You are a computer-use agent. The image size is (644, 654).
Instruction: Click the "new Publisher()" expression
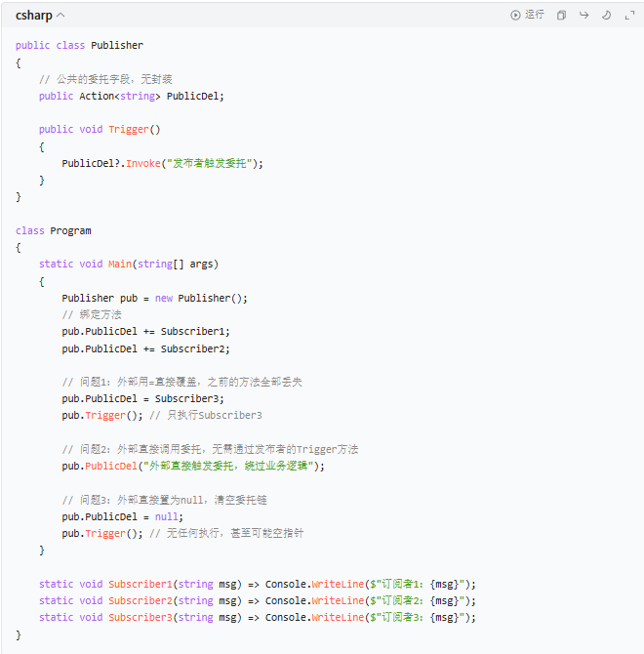[201, 298]
